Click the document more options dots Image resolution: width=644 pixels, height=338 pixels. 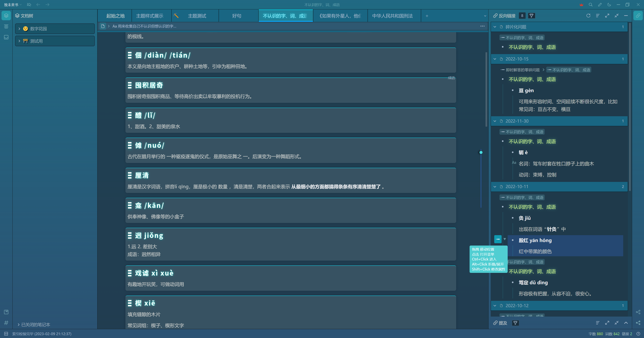(x=482, y=26)
